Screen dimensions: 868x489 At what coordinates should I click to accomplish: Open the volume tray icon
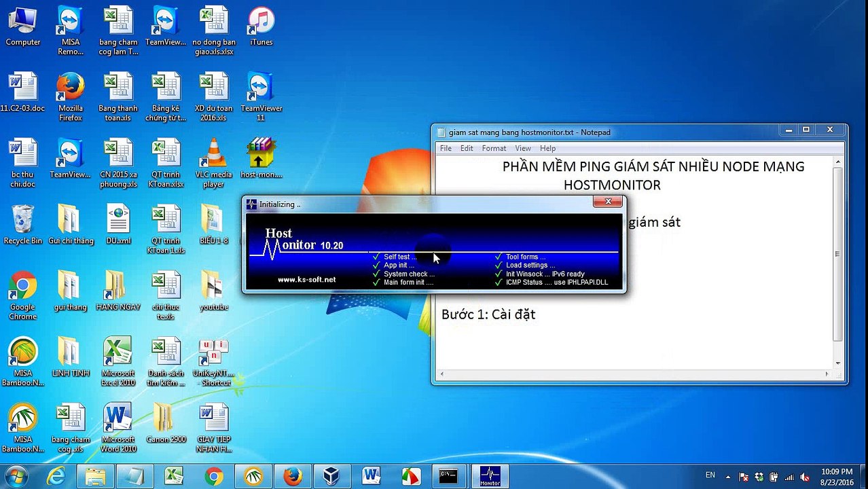805,477
